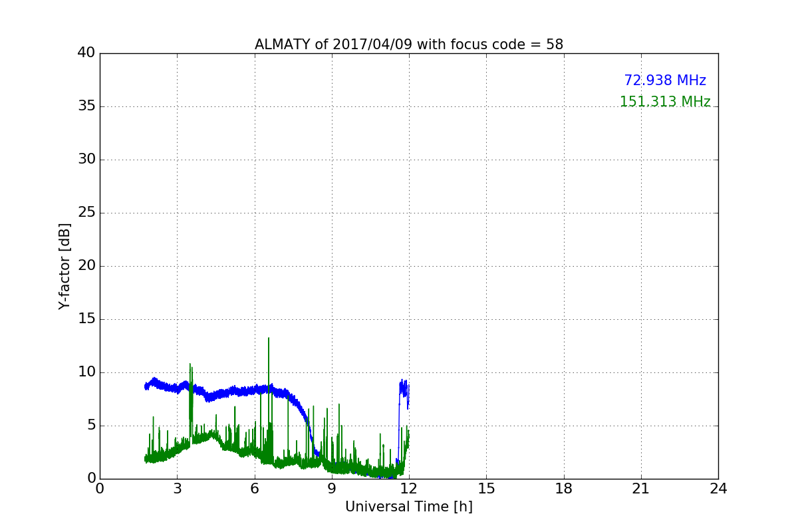Viewport: 798px width, 532px height.
Task: Click y-axis tick label 35
Action: 86,106
